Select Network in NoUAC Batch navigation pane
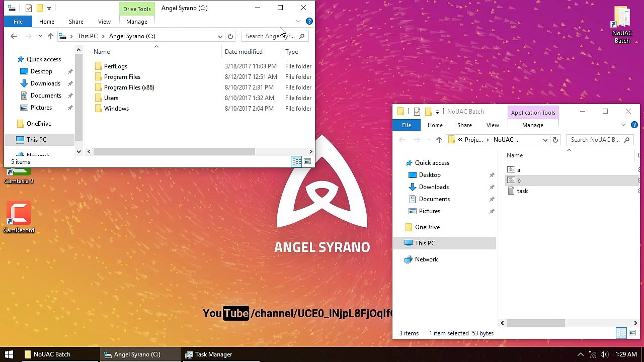 [x=426, y=259]
